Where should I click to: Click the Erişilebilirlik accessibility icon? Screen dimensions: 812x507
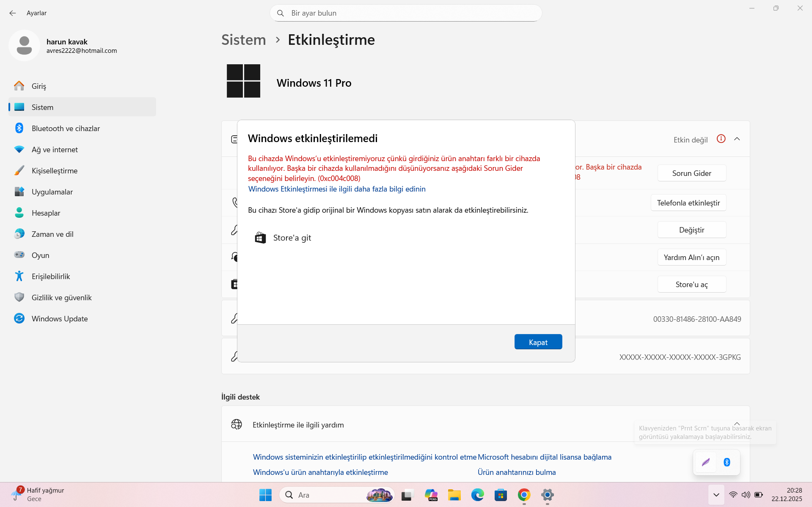pyautogui.click(x=19, y=276)
